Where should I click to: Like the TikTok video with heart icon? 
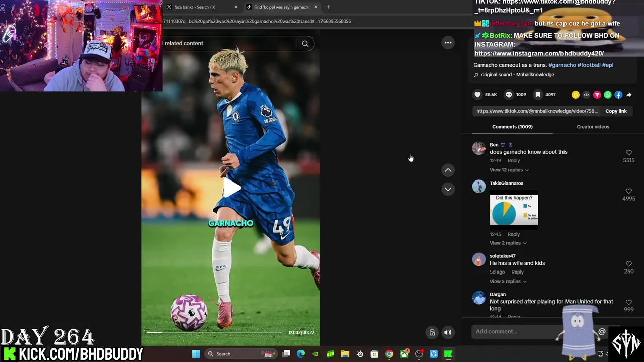coord(477,95)
